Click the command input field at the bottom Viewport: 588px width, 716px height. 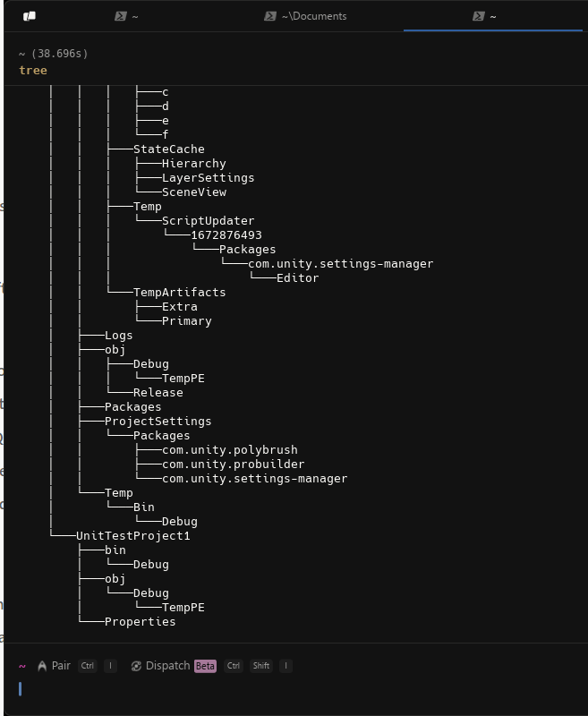268,688
